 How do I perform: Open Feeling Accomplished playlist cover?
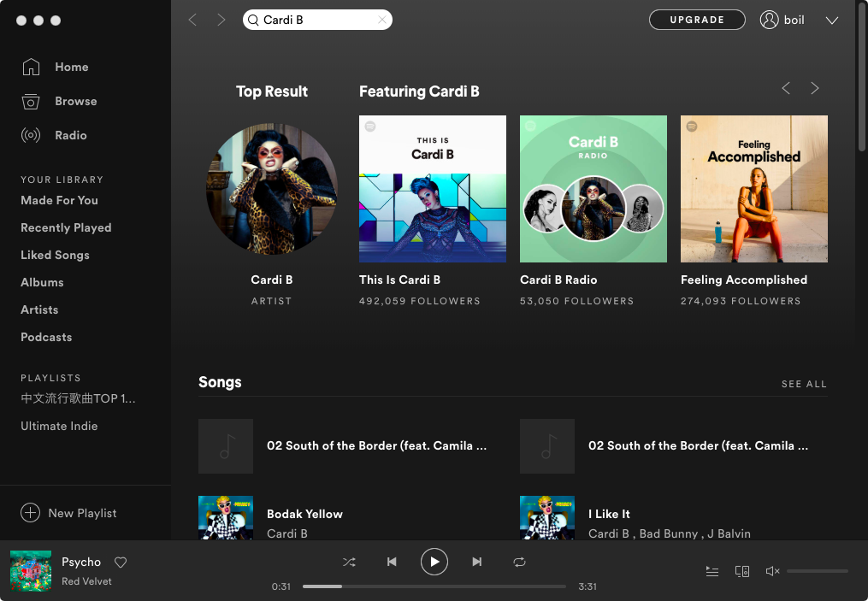click(x=754, y=189)
